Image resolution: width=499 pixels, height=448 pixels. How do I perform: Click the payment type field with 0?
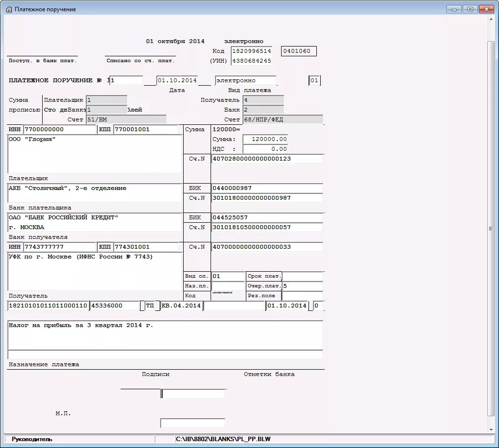point(318,306)
